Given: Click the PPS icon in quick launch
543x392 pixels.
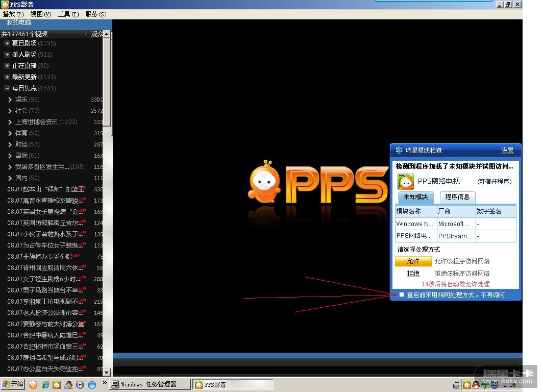Looking at the screenshot, I should [x=57, y=384].
